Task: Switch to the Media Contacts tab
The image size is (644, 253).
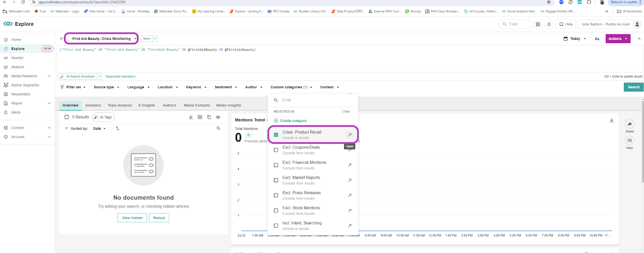Action: 197,105
